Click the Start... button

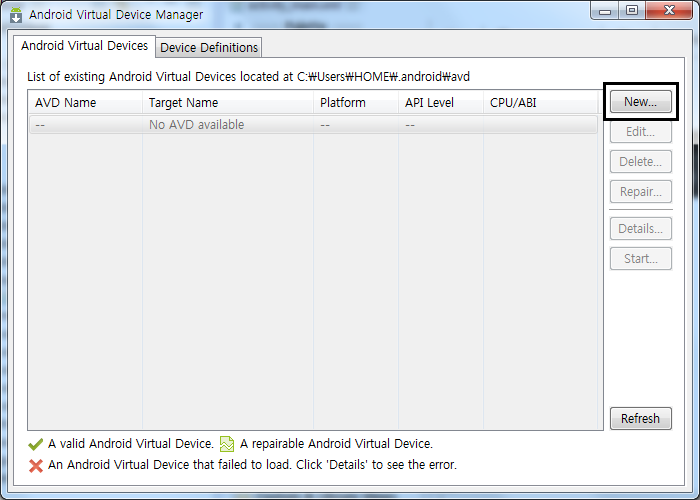click(641, 258)
